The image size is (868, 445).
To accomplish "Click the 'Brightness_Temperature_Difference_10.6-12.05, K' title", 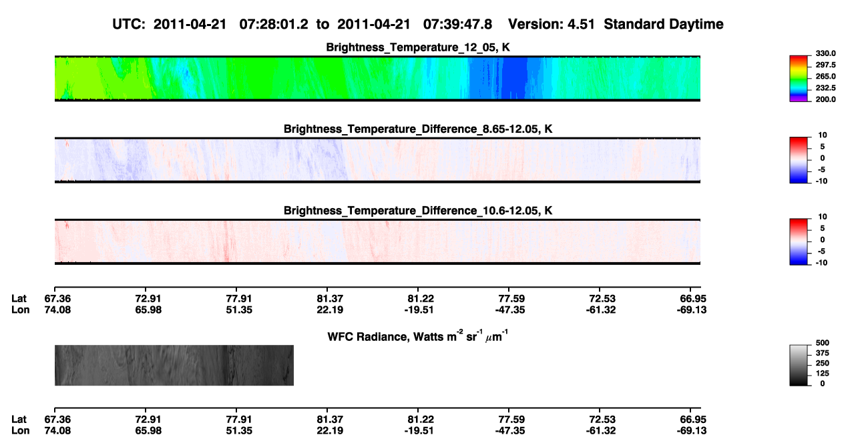I will point(418,210).
